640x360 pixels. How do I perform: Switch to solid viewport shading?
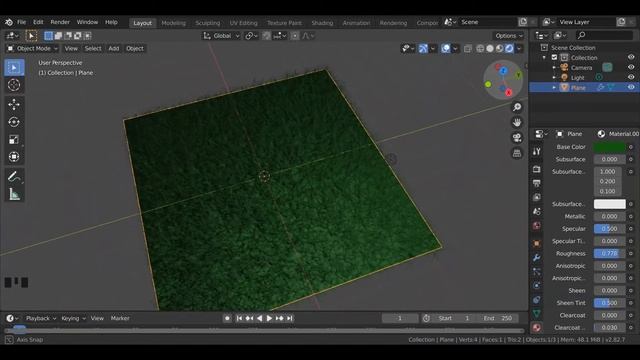(490, 49)
